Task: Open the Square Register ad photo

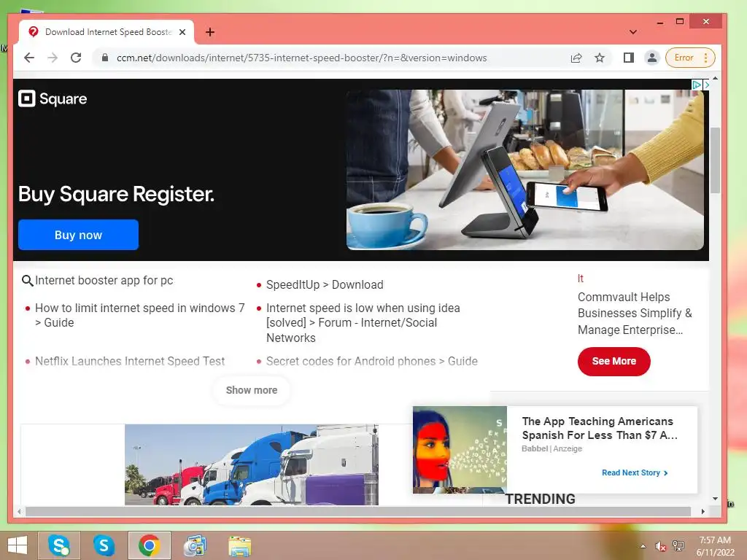Action: point(525,169)
